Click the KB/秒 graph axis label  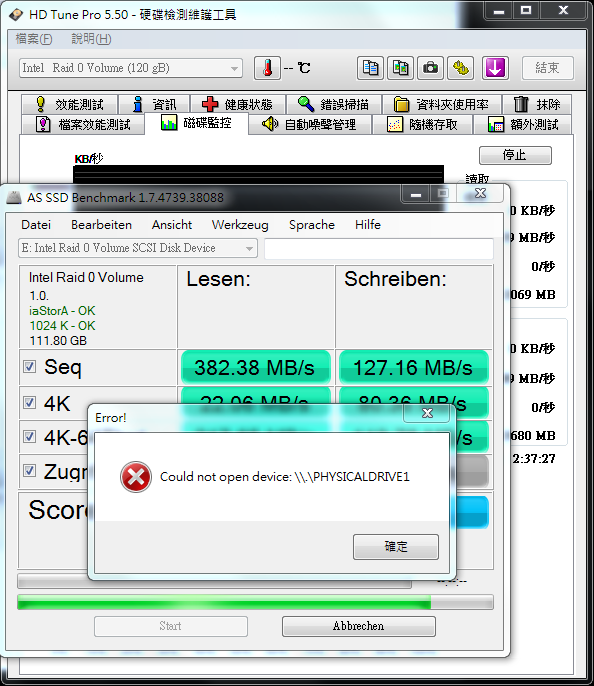(89, 159)
